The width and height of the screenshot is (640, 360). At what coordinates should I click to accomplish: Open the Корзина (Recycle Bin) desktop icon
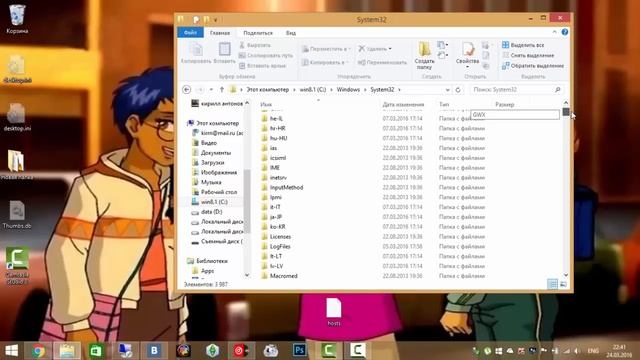17,19
